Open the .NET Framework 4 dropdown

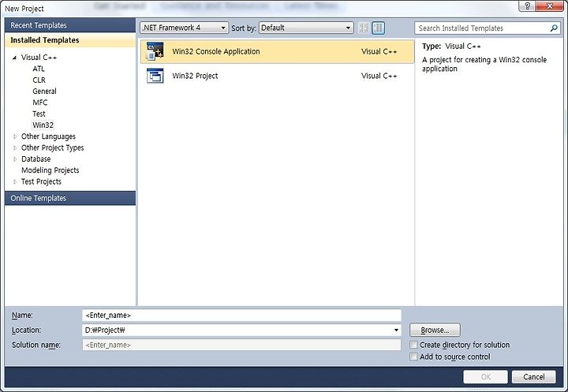tap(185, 28)
